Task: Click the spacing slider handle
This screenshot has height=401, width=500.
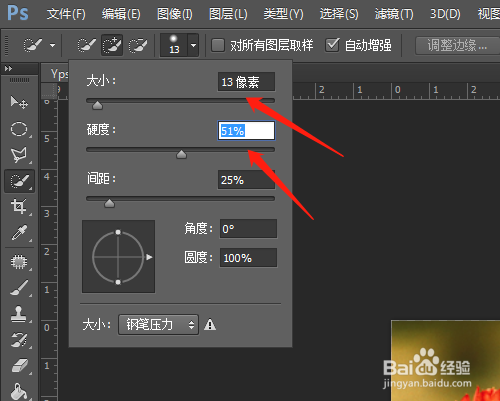Action: pos(109,203)
